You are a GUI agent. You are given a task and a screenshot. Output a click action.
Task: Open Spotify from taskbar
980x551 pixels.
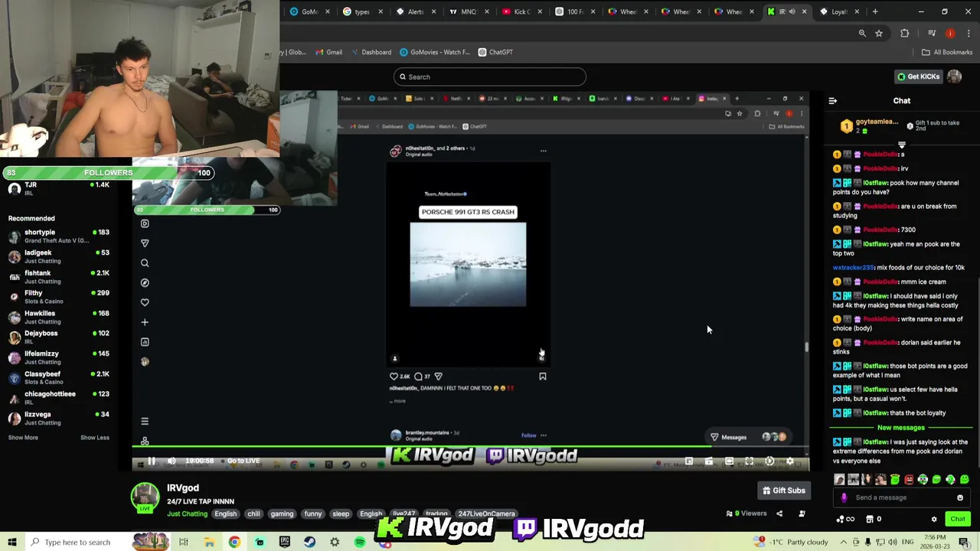360,542
